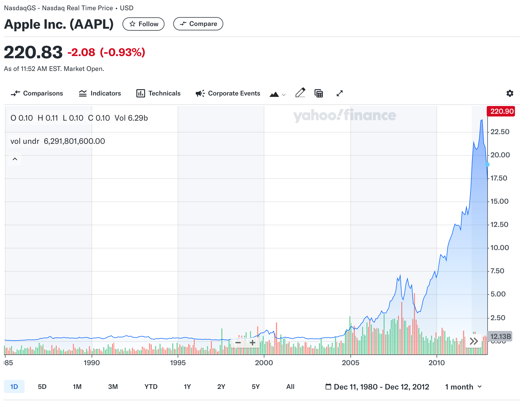This screenshot has width=532, height=403.
Task: Click the 22.50 y-axis label
Action: [500, 132]
